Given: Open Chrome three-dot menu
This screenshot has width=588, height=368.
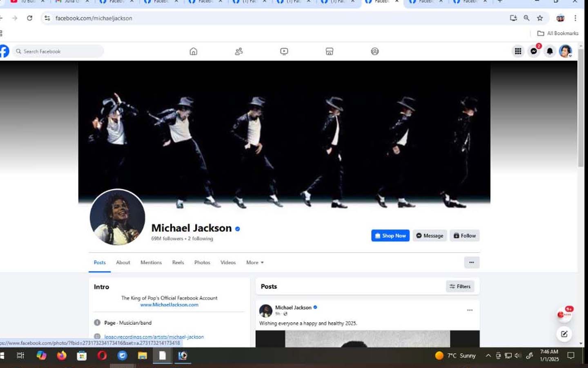Looking at the screenshot, I should pyautogui.click(x=575, y=18).
